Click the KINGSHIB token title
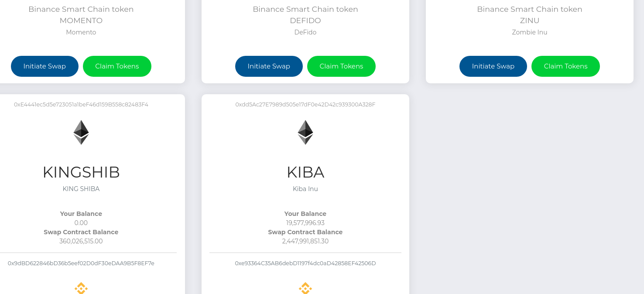This screenshot has height=294, width=644. click(81, 172)
